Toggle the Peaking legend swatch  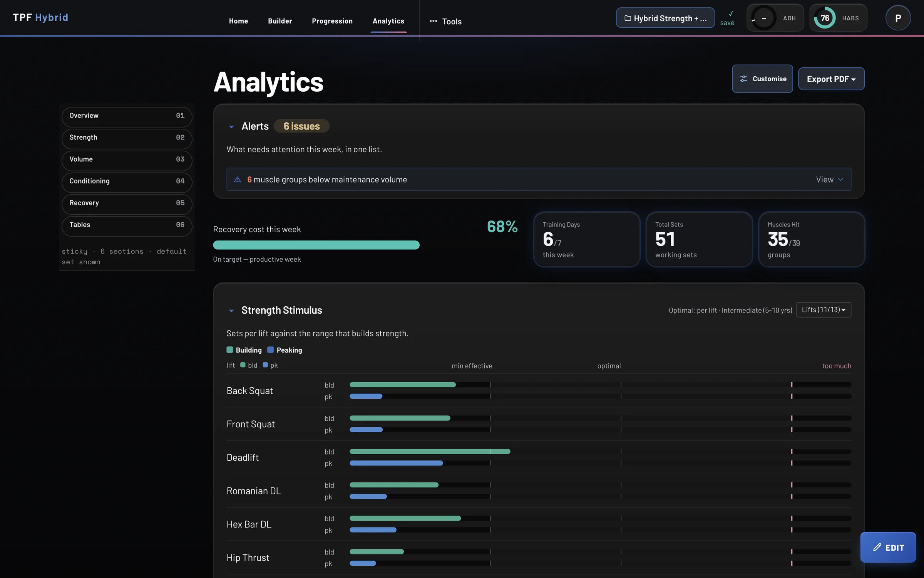pyautogui.click(x=270, y=350)
